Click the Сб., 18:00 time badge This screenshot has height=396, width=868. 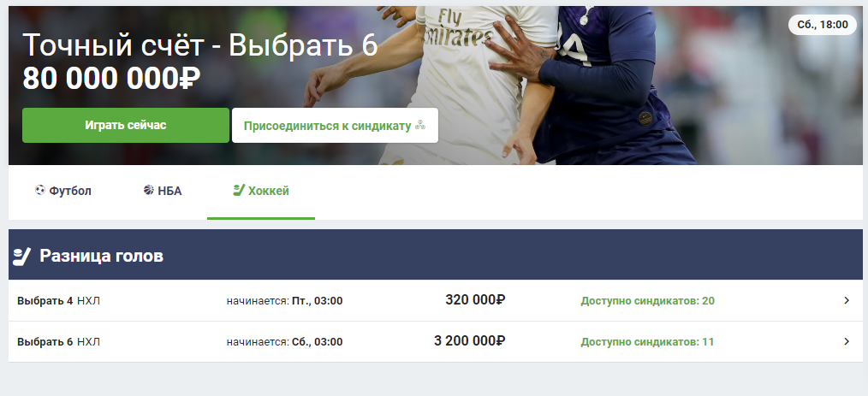click(822, 25)
